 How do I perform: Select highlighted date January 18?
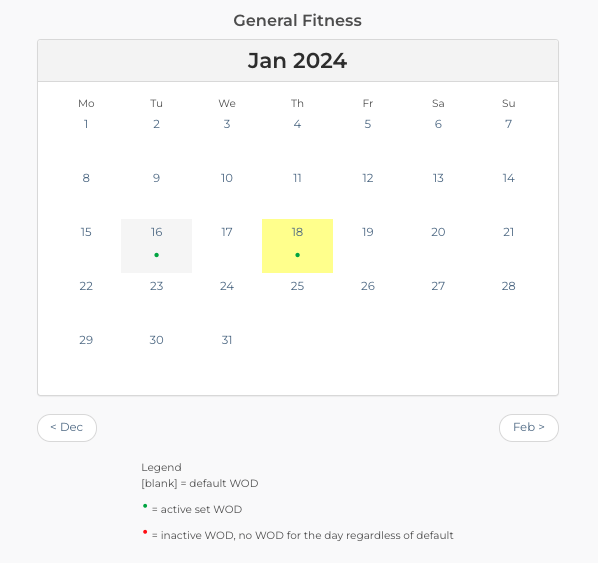297,246
